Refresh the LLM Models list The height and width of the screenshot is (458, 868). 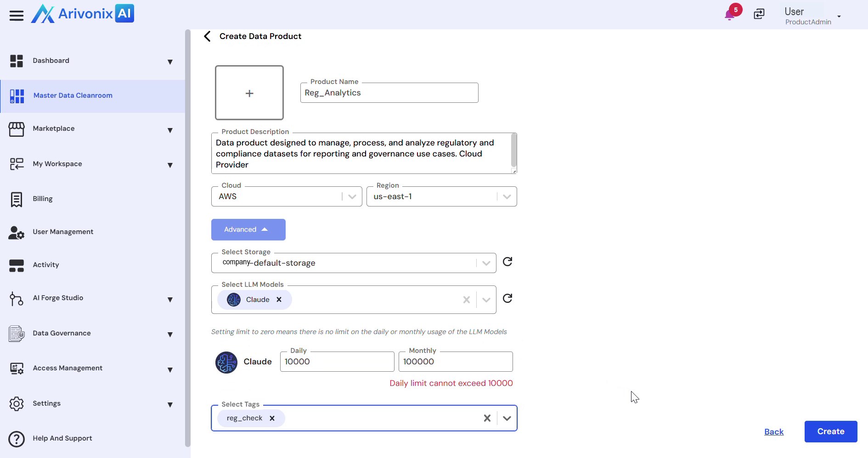507,298
